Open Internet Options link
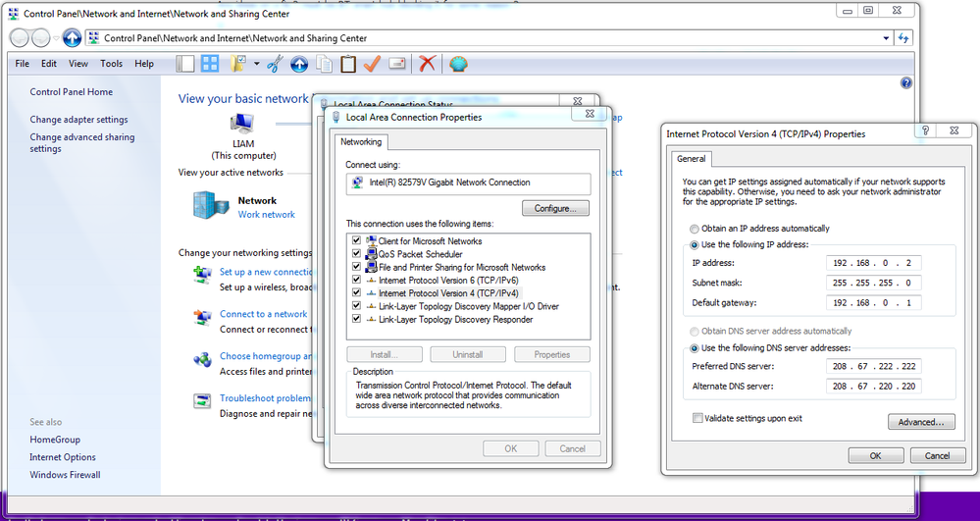This screenshot has width=980, height=521. click(63, 457)
